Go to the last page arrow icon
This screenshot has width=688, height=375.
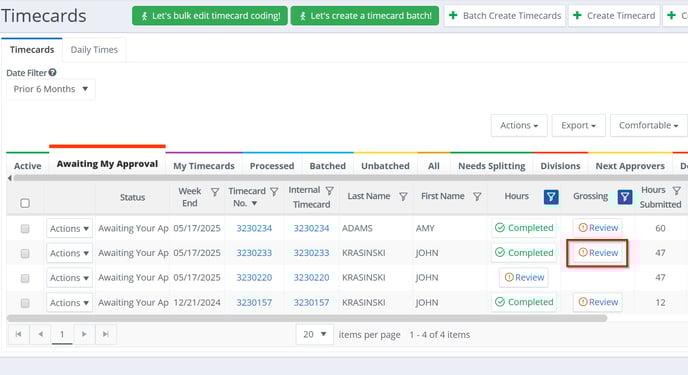106,334
